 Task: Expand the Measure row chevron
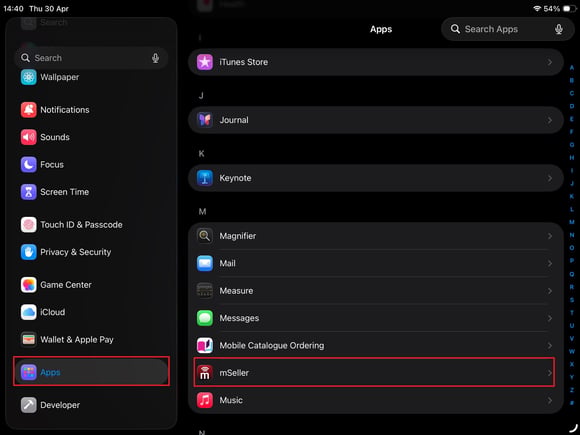coord(550,291)
